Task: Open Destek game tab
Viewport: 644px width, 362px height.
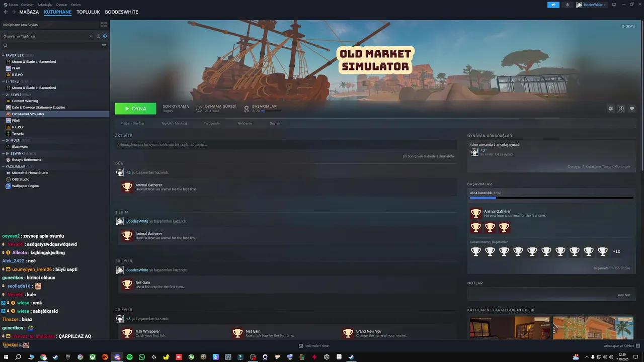Action: click(x=275, y=123)
